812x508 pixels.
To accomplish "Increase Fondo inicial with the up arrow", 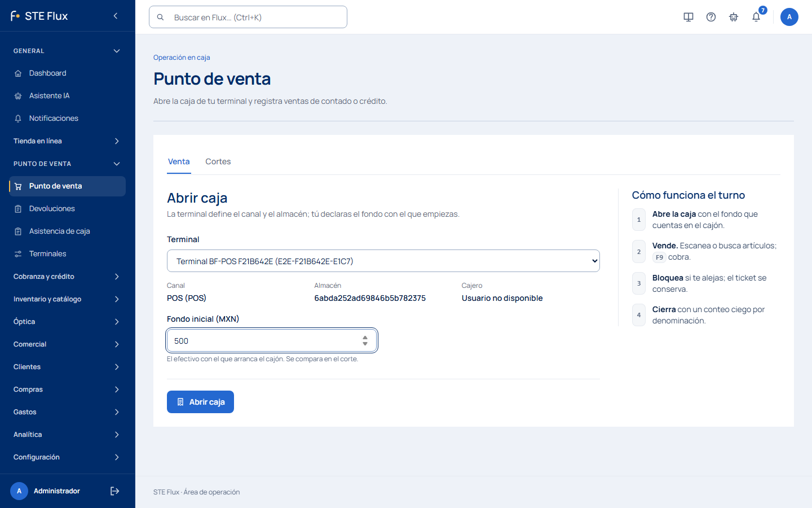I will [x=365, y=338].
